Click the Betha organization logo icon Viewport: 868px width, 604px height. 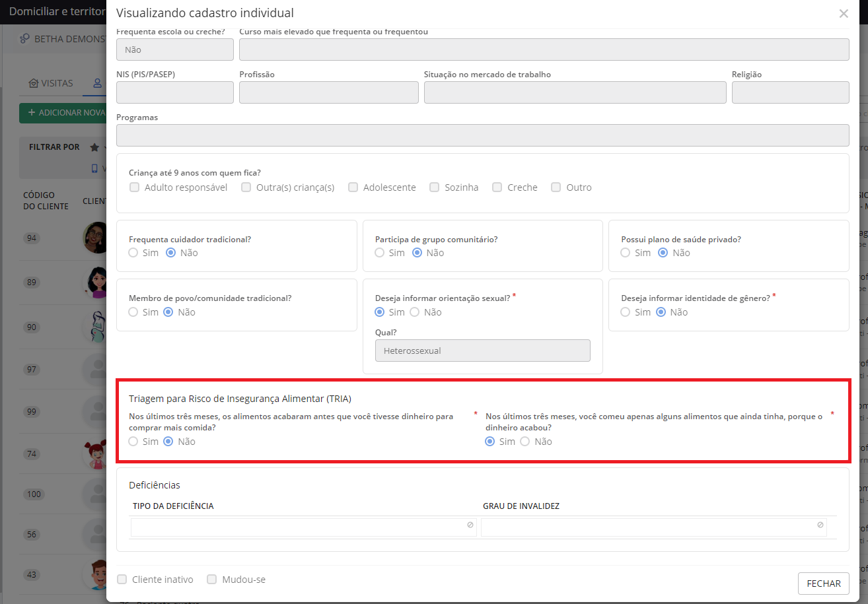tap(25, 39)
